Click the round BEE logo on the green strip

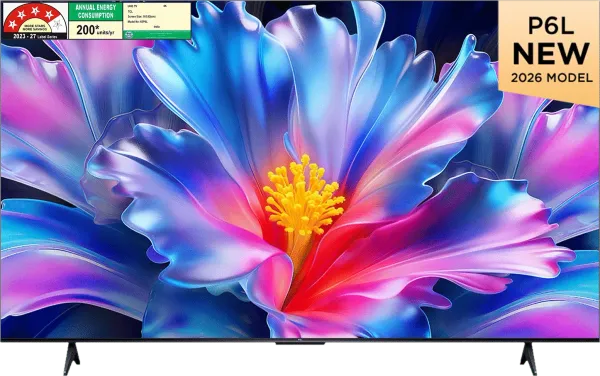[x=129, y=34]
